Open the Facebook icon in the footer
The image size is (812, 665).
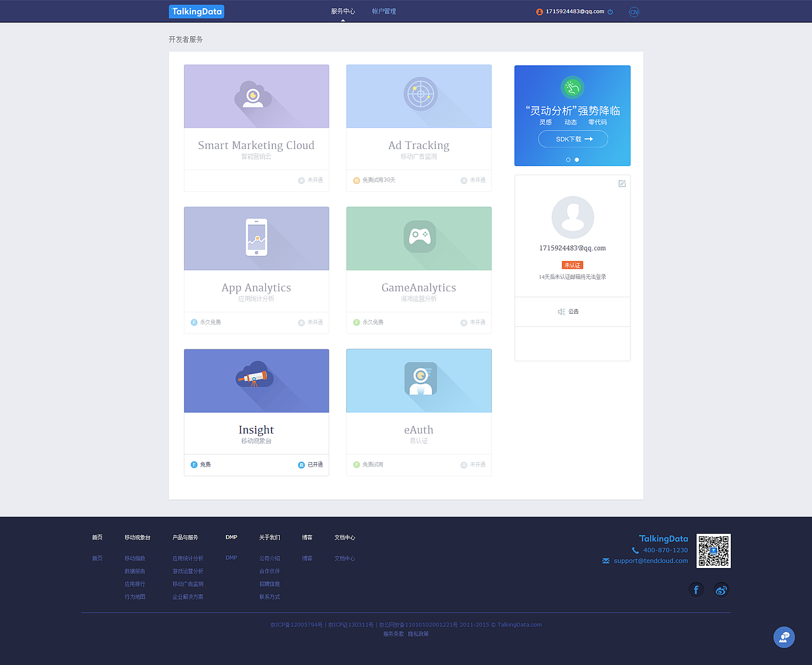pyautogui.click(x=696, y=590)
